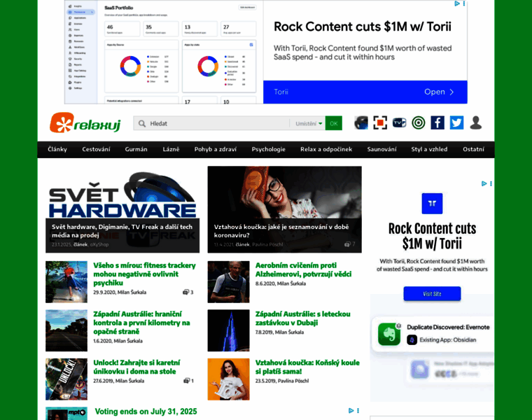
Task: Open article Západní Austrálie: hraniční kontrola
Action: point(141,323)
